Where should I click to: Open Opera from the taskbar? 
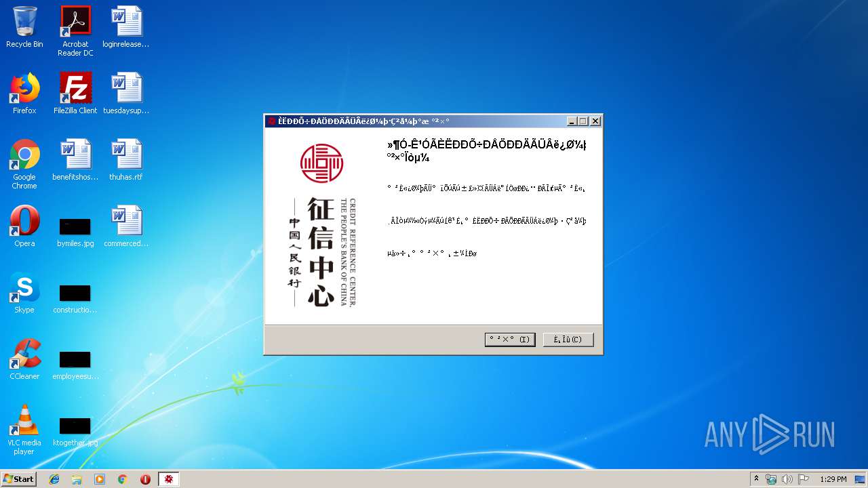[x=145, y=479]
